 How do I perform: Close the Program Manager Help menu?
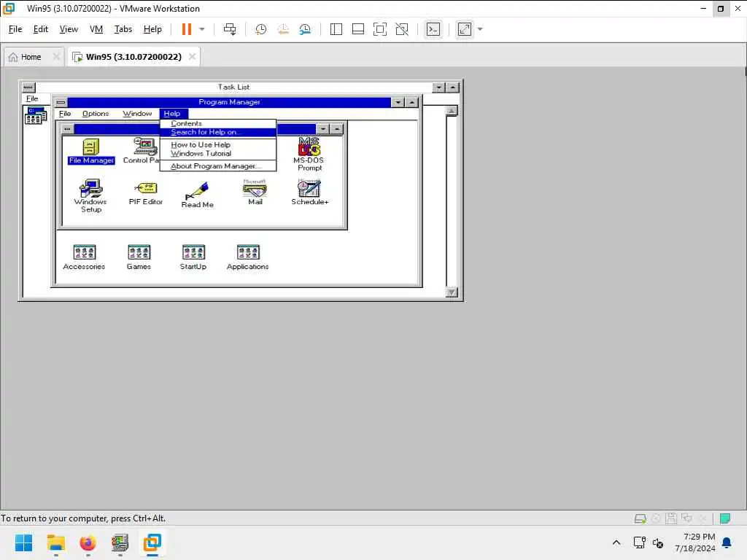click(x=172, y=113)
